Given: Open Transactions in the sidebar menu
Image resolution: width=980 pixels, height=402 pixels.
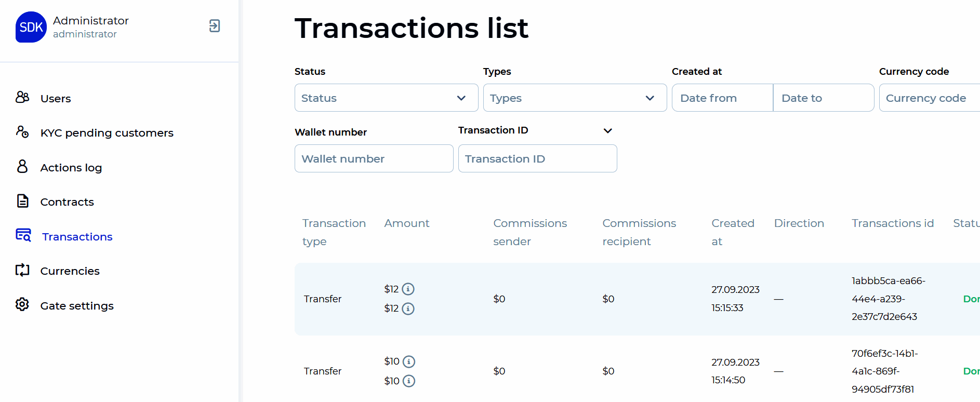Looking at the screenshot, I should [77, 237].
